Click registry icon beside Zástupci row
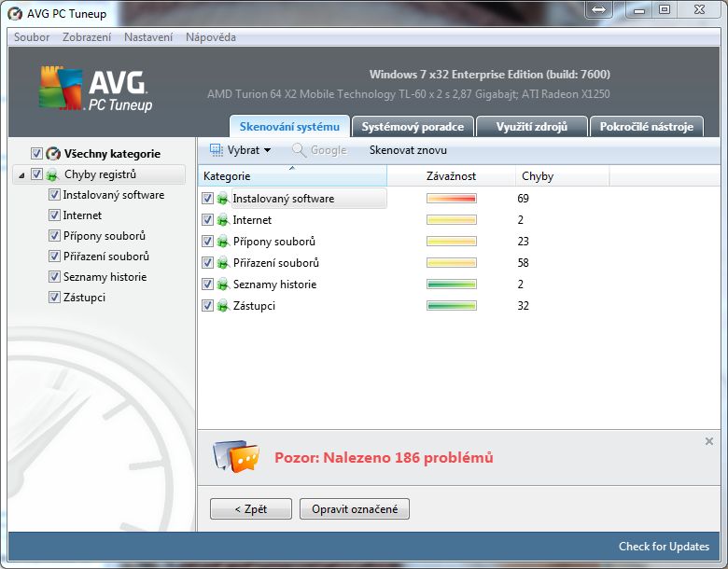Screen dimensions: 728x569 pos(223,305)
